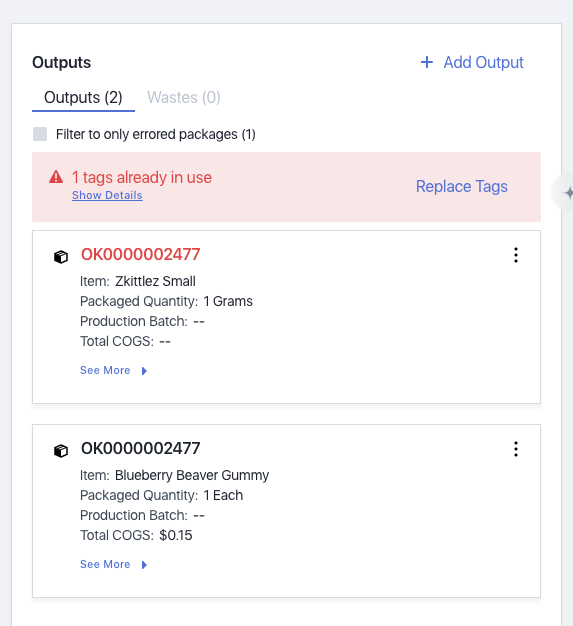Click Replace Tags in error banner
Viewport: 573px width, 626px height.
(462, 186)
